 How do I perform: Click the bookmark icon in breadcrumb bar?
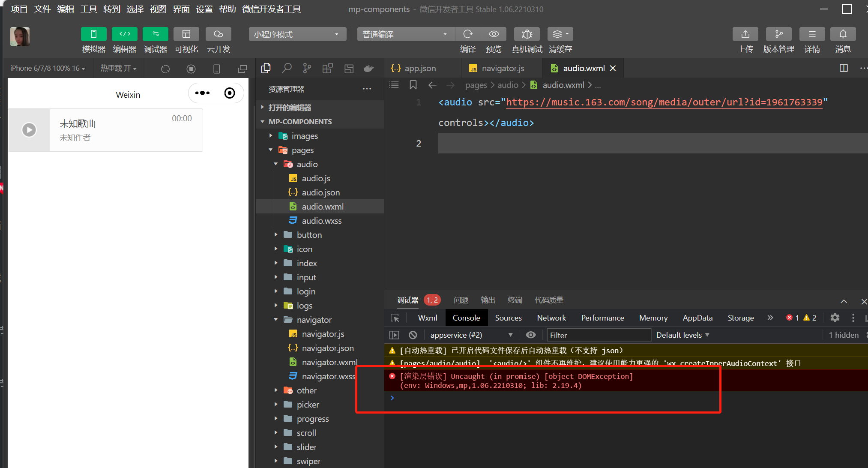point(413,85)
